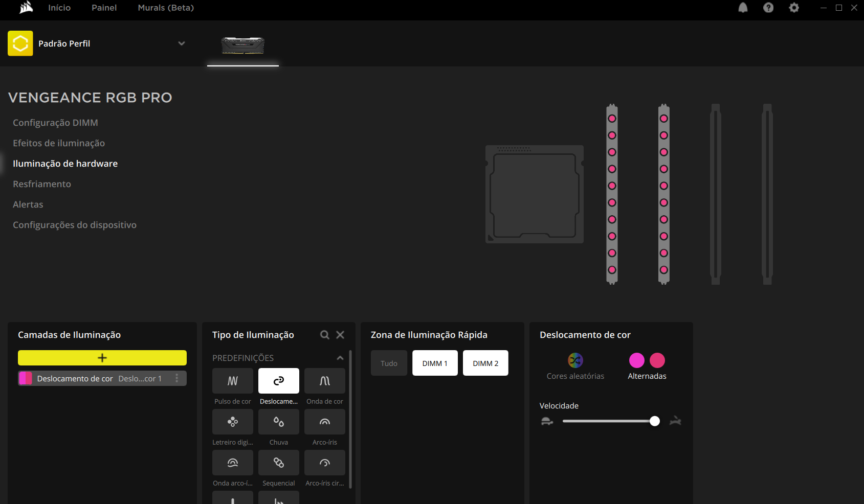Search lighting types with magnifier icon

tap(325, 335)
